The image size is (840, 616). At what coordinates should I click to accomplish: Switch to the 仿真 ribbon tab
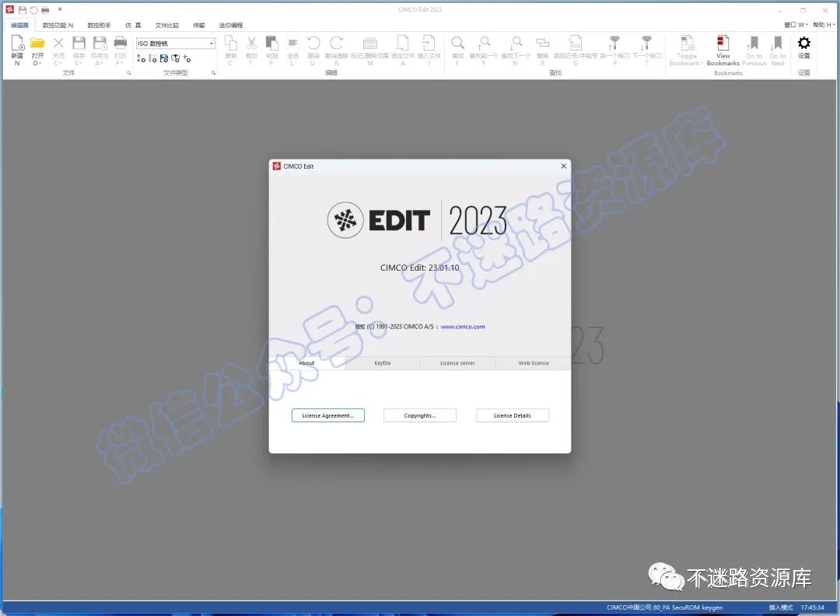pyautogui.click(x=134, y=25)
